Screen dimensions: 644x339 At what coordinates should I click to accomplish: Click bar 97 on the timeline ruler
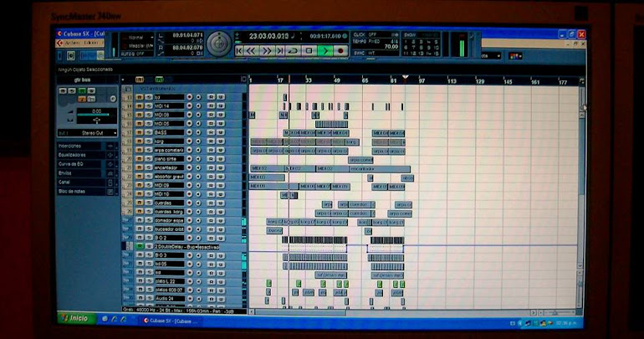click(x=422, y=81)
